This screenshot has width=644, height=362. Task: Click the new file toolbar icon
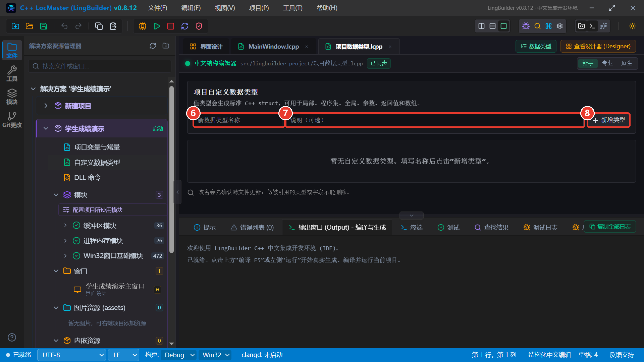15,26
